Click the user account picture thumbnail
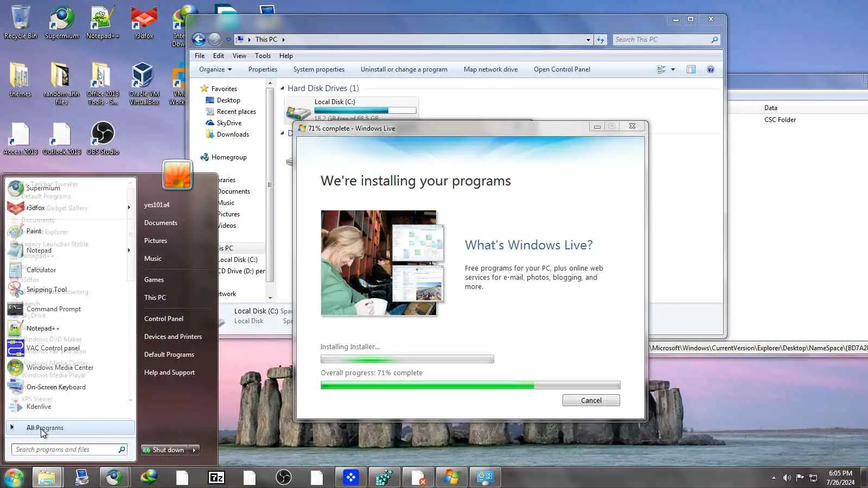This screenshot has width=868, height=488. (x=177, y=175)
